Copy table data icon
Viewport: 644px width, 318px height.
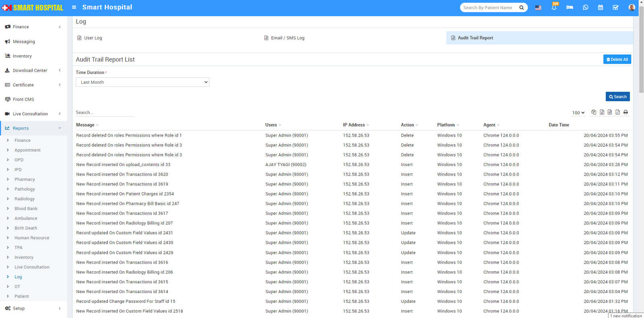(x=594, y=112)
